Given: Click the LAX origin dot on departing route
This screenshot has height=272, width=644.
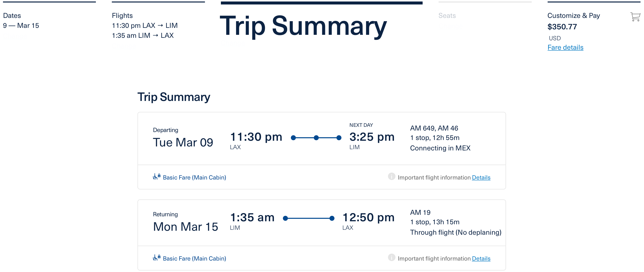Looking at the screenshot, I should click(294, 138).
